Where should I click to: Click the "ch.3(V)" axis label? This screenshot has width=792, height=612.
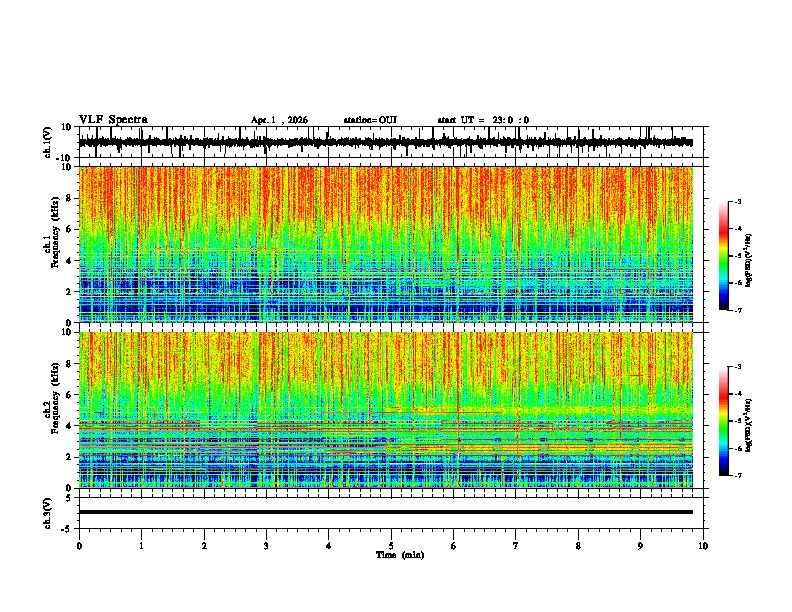pos(48,513)
